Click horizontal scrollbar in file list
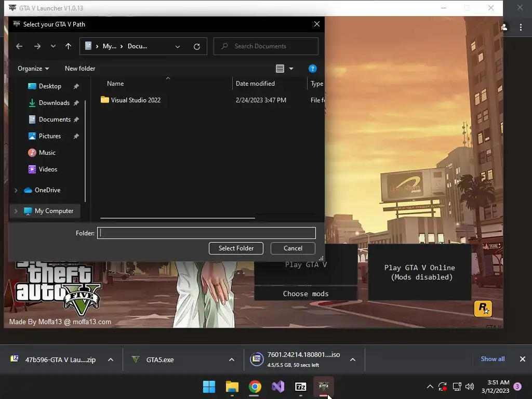Image resolution: width=532 pixels, height=399 pixels. click(178, 218)
